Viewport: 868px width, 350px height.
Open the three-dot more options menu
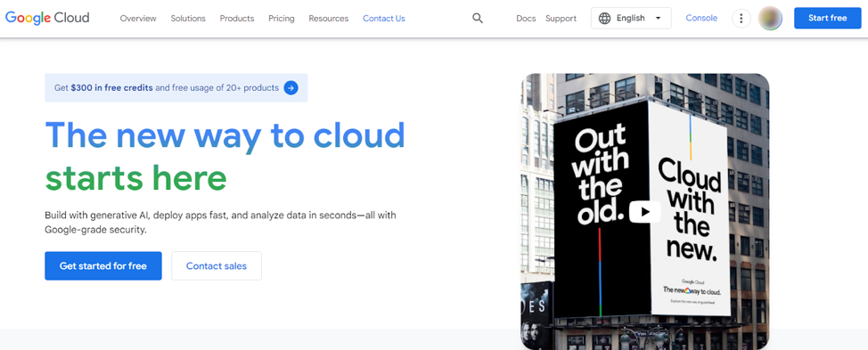tap(741, 18)
